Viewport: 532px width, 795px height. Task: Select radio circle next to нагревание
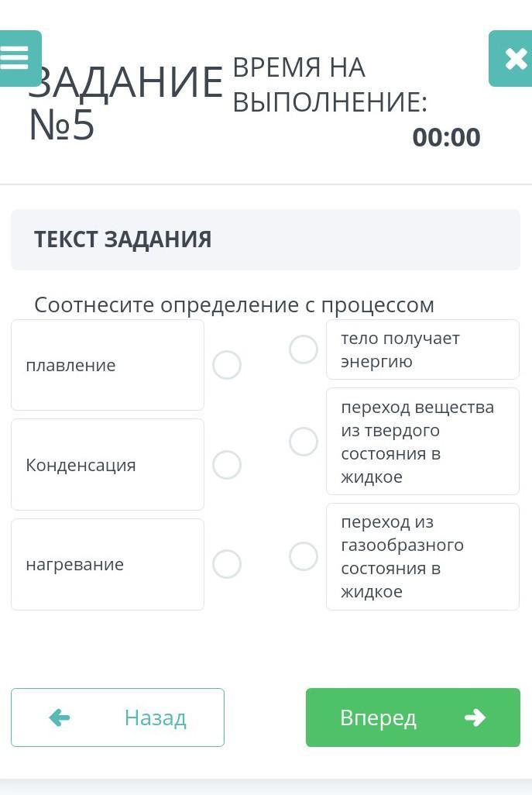click(226, 564)
